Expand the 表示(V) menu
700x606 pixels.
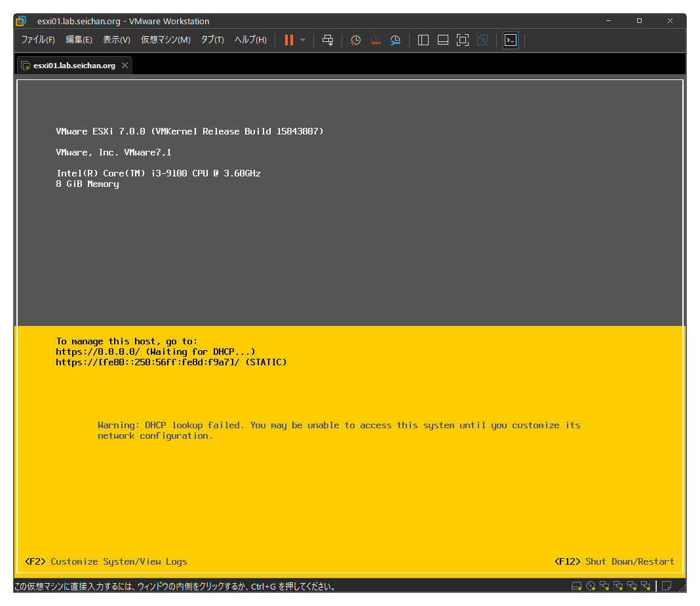pyautogui.click(x=117, y=40)
